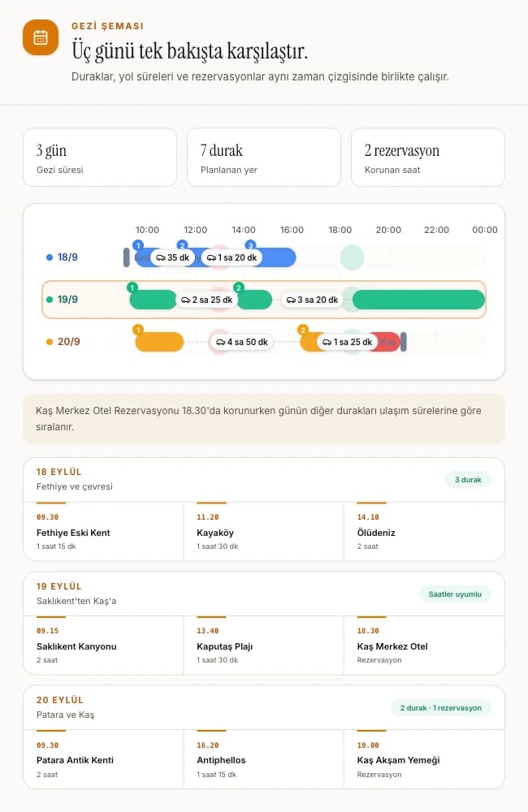Click the red Kaş dinner block on 20/9
The image size is (528, 812).
(x=387, y=342)
